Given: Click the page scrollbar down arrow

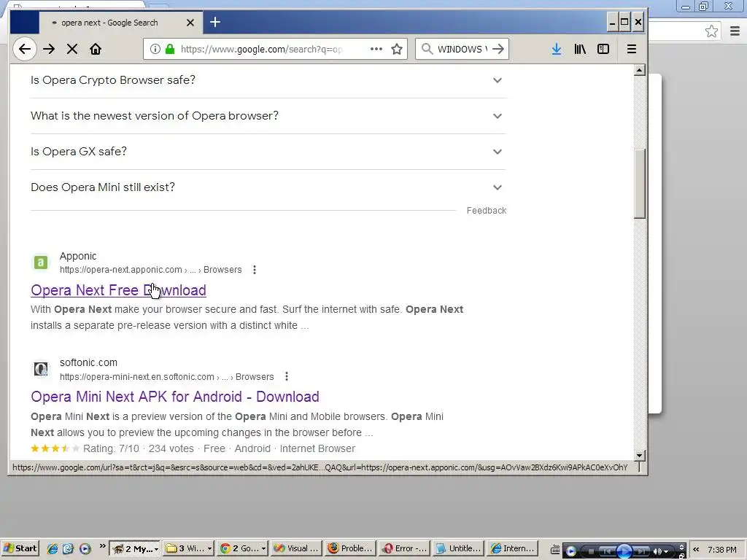Looking at the screenshot, I should [639, 455].
